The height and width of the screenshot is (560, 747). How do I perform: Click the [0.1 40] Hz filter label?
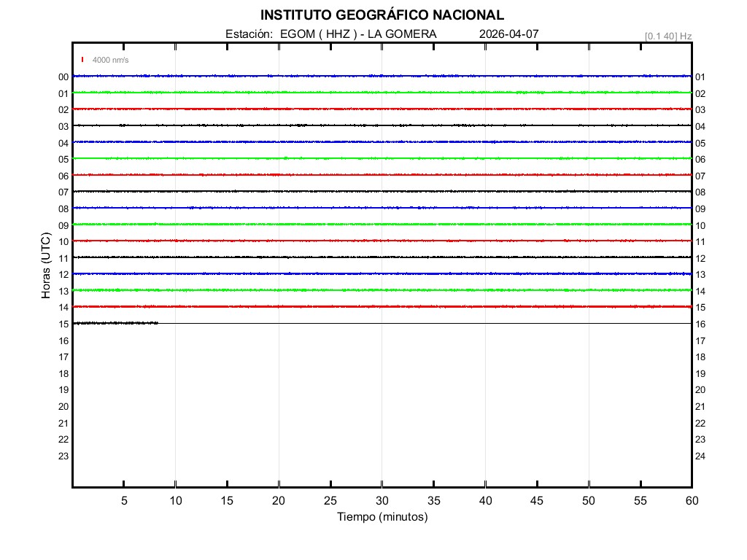coord(667,36)
